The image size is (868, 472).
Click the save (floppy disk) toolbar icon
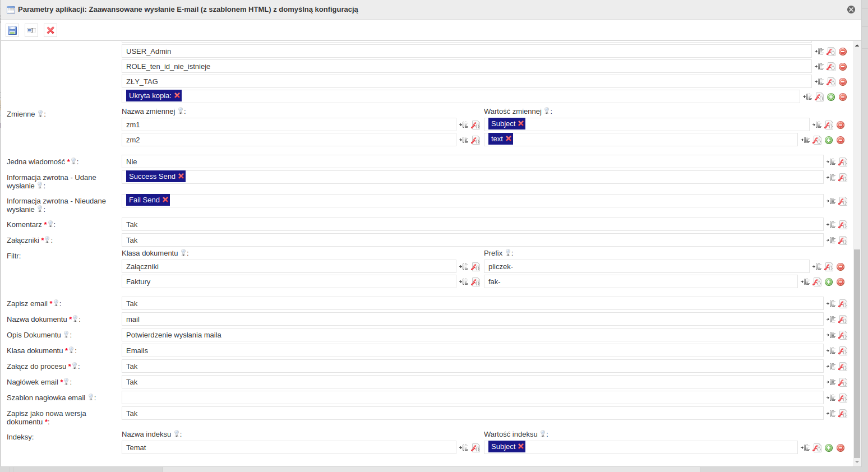pyautogui.click(x=12, y=30)
